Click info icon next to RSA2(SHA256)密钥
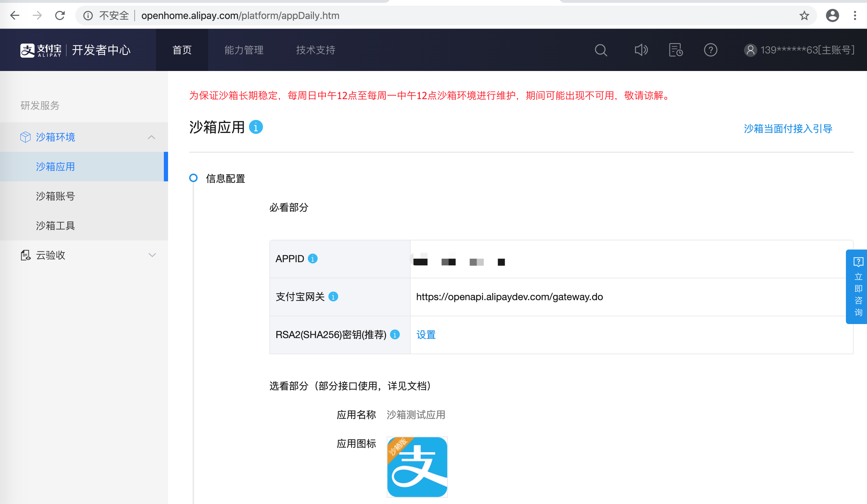 click(395, 335)
